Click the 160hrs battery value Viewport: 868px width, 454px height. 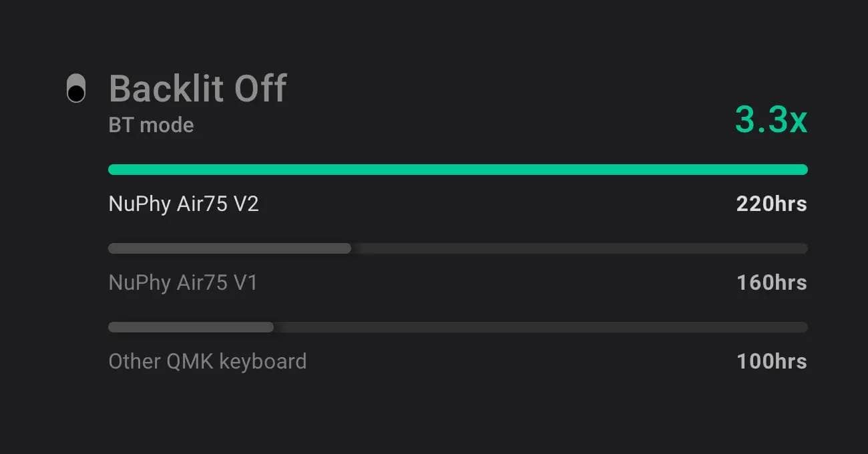click(x=771, y=283)
